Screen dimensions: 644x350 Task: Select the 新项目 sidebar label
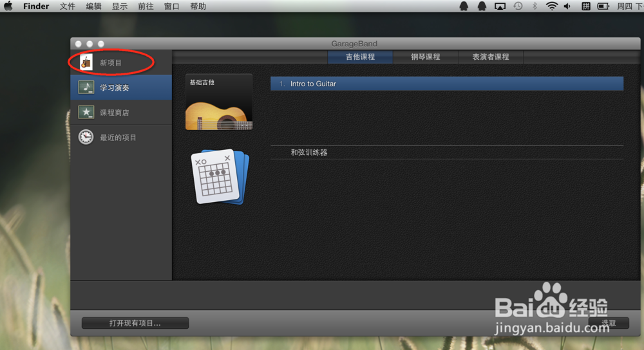111,63
